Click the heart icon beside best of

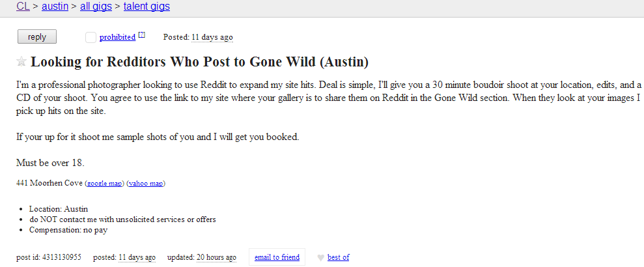(321, 258)
